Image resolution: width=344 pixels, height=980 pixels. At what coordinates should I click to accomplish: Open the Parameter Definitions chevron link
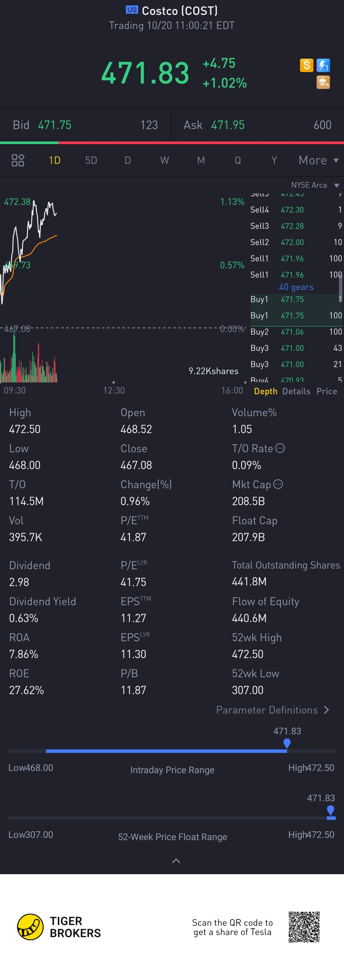tap(273, 710)
